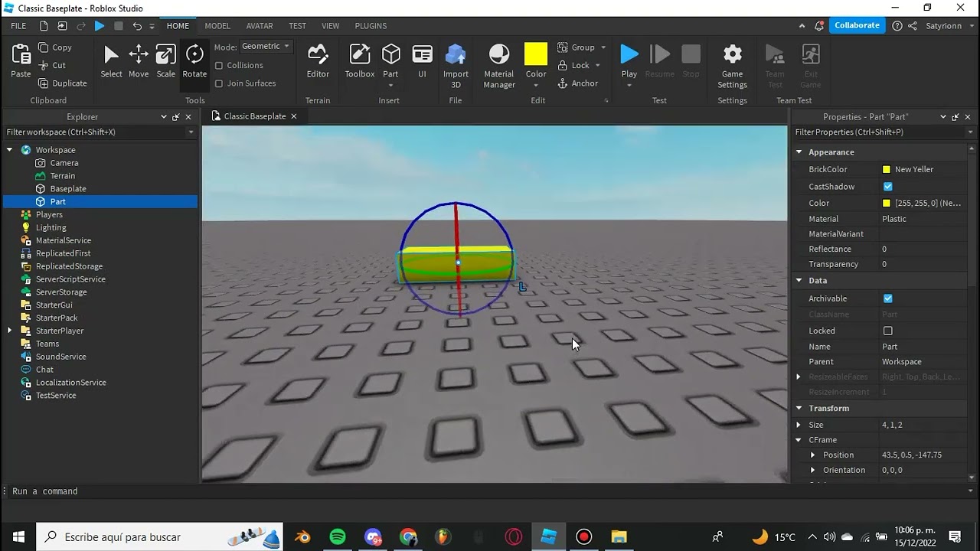Open Chrome from the taskbar
980x551 pixels.
tap(408, 537)
